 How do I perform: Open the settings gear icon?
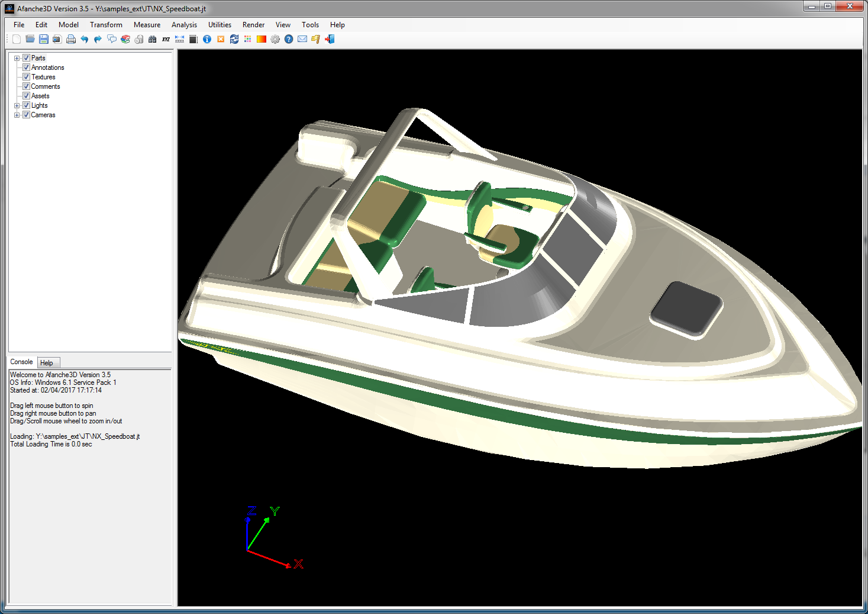275,39
